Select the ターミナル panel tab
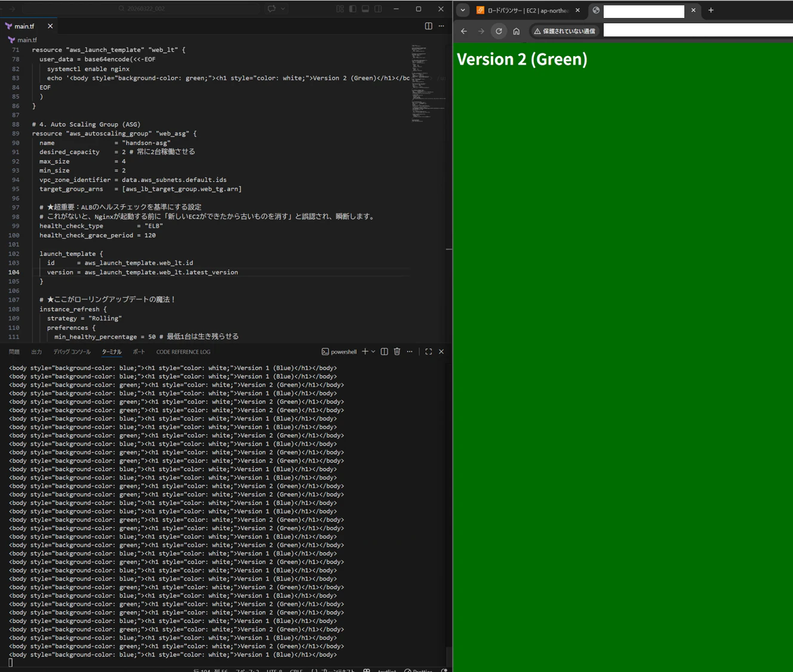793x672 pixels. 111,352
